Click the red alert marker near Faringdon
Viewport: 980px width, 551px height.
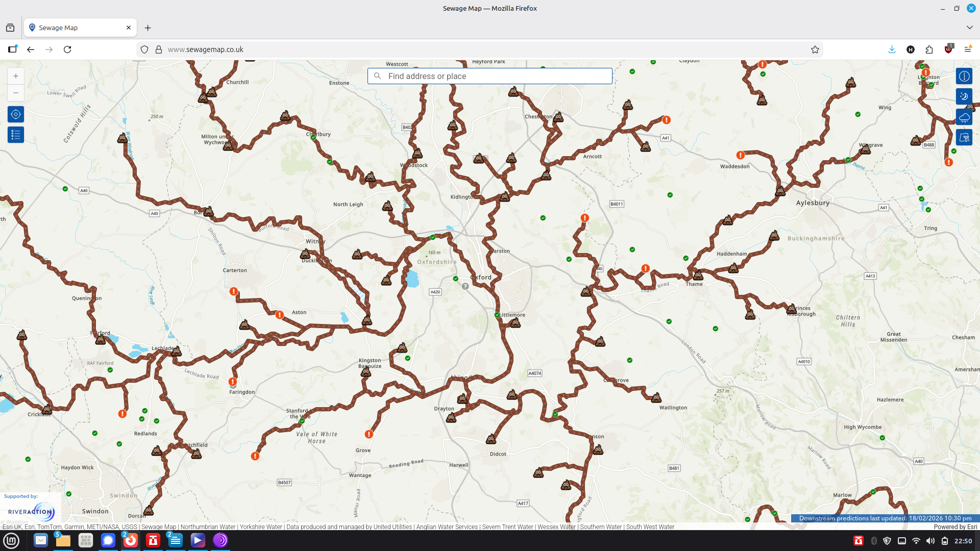(x=233, y=382)
